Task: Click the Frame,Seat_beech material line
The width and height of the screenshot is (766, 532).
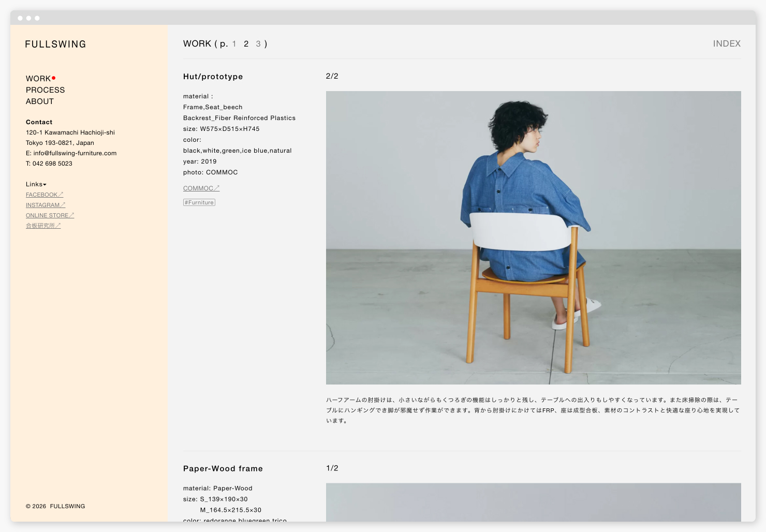Action: click(x=213, y=107)
